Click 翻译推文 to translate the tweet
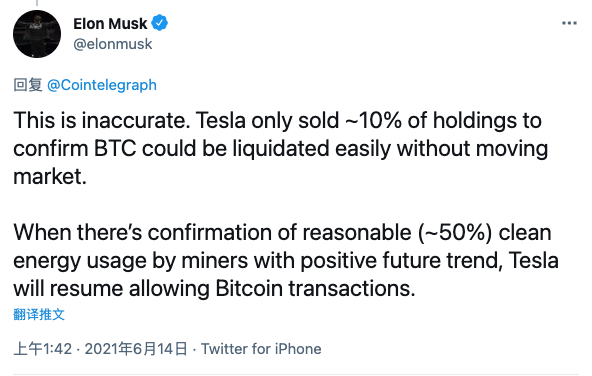This screenshot has height=376, width=592. tap(39, 314)
